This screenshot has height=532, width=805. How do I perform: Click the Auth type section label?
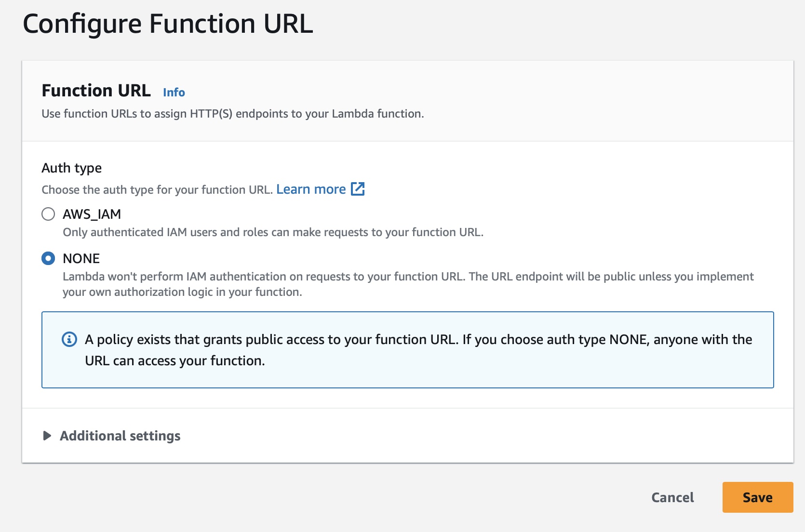pos(71,168)
